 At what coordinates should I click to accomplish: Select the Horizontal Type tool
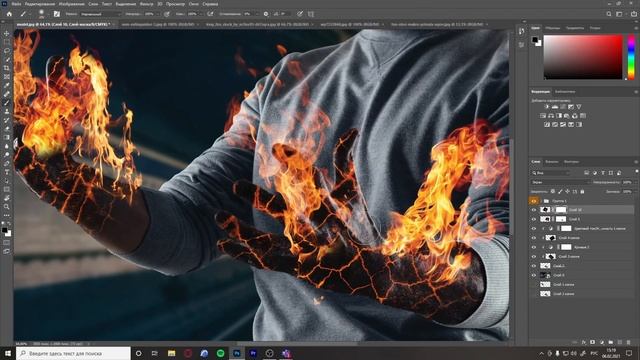pos(7,172)
